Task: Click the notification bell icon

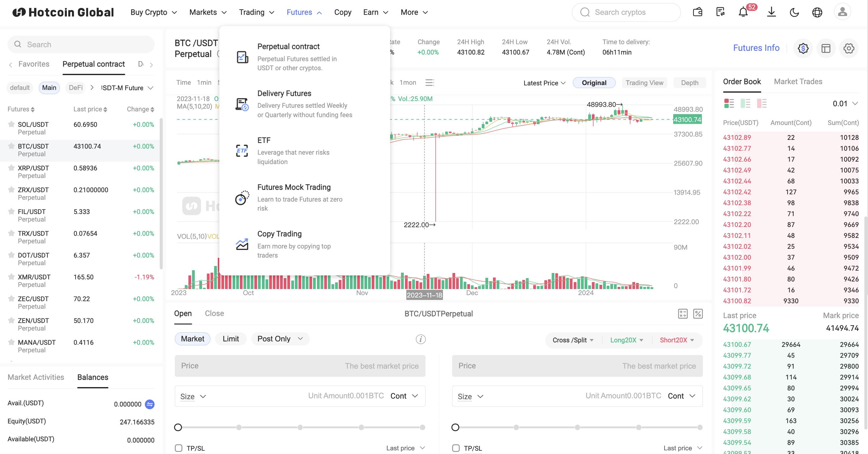Action: tap(743, 12)
